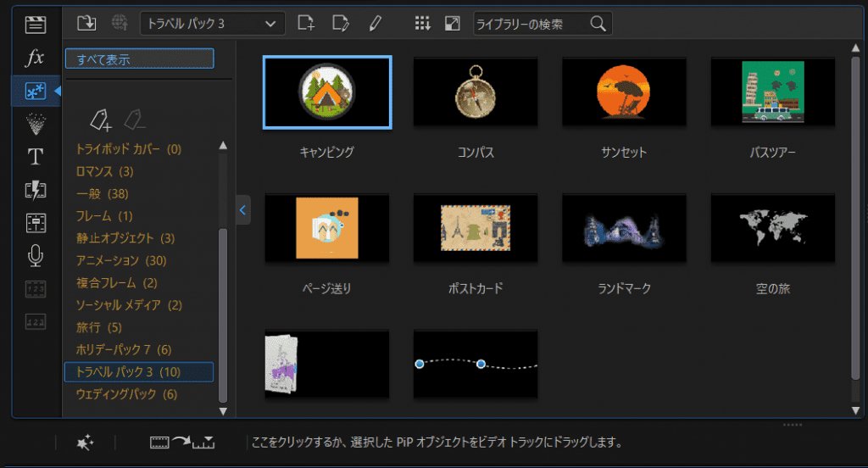This screenshot has height=468, width=868.
Task: Click the pencil edit icon in toolbar
Action: pos(376,23)
